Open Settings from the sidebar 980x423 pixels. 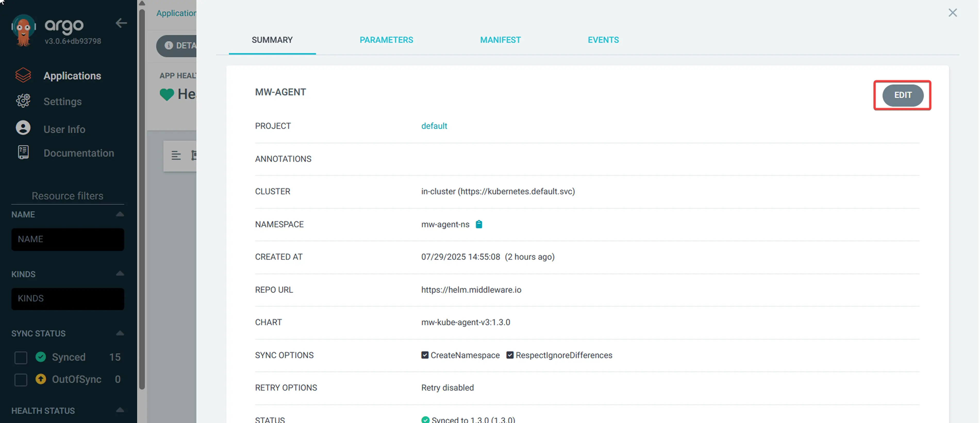point(62,101)
